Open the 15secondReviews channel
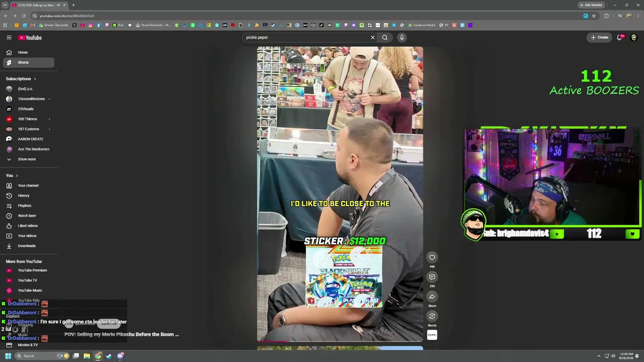644x362 pixels. [28, 99]
